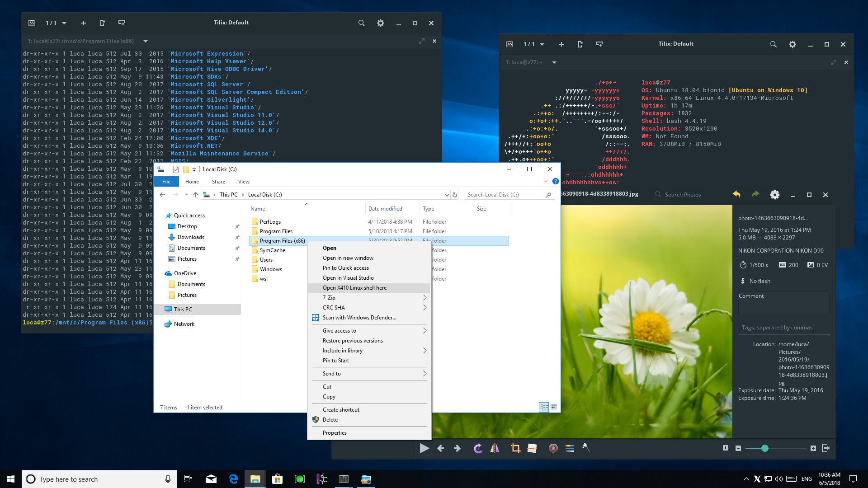Viewport: 868px width, 488px height.
Task: Switch Explorer to details view toggle
Action: [544, 407]
